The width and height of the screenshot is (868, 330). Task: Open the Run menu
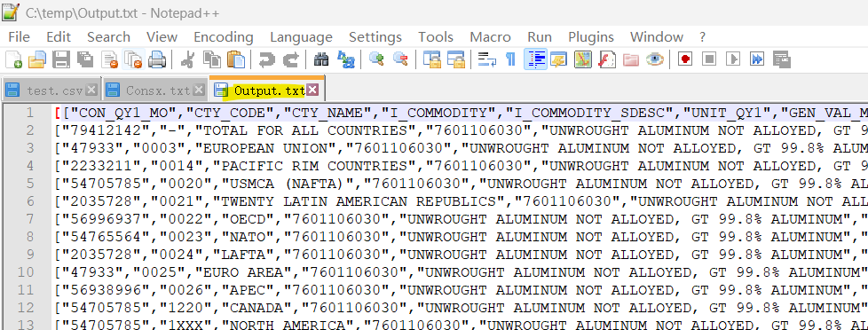(x=540, y=37)
